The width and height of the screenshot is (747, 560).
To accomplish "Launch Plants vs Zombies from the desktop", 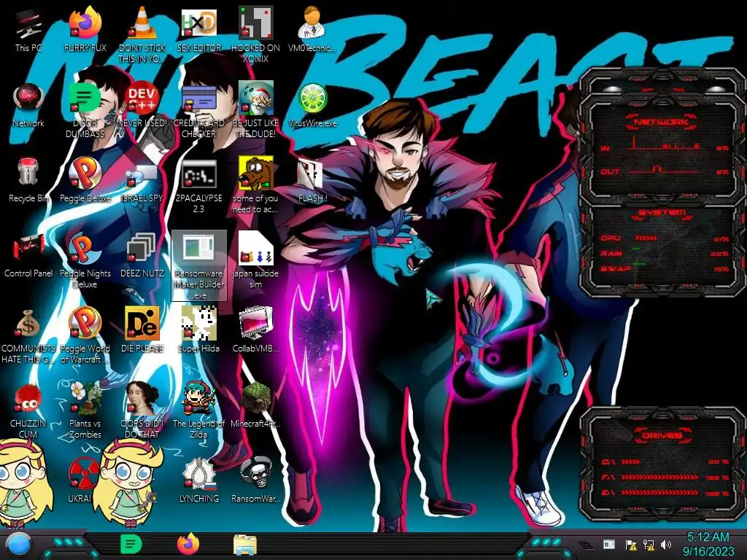I will click(x=85, y=411).
